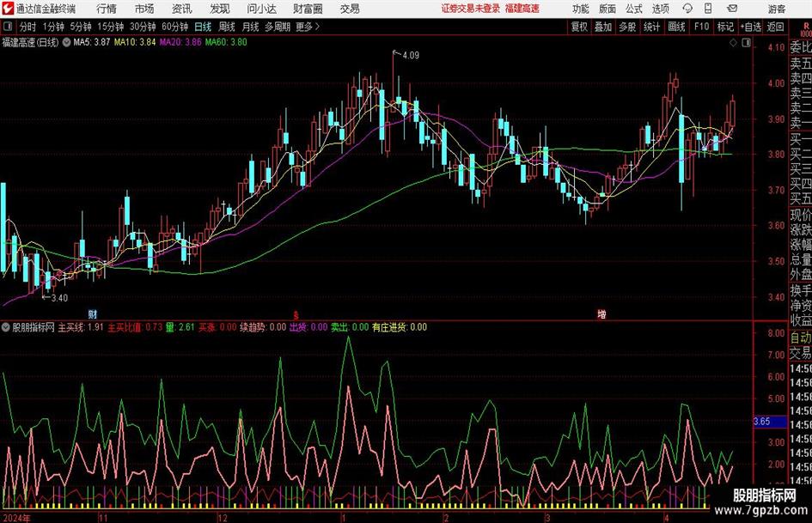Screen dimensions: 812x523
Task: Click the 4.09 high price label
Action: pos(411,56)
